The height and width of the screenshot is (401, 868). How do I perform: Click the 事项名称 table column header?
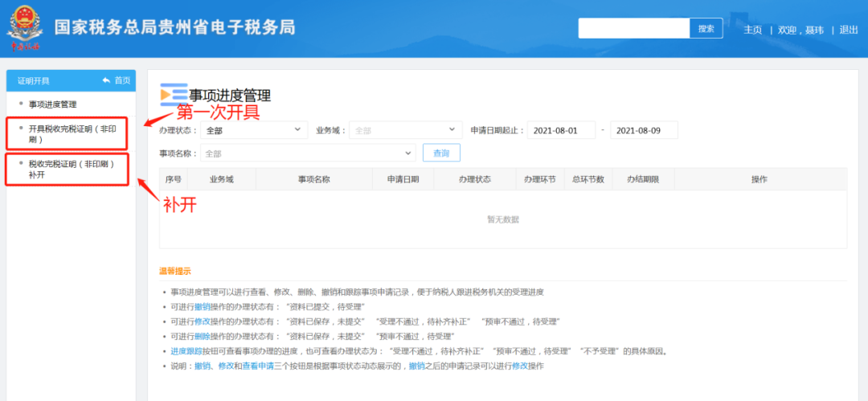coord(314,179)
